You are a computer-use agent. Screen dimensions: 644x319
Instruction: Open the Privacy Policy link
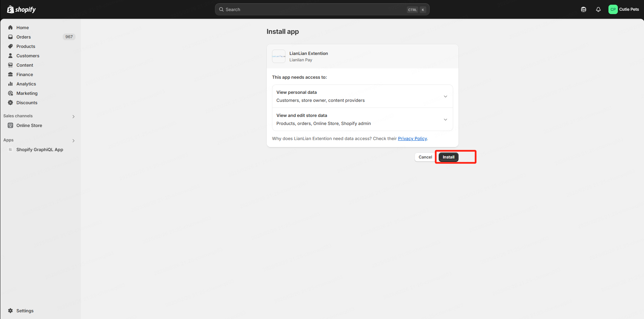tap(412, 138)
